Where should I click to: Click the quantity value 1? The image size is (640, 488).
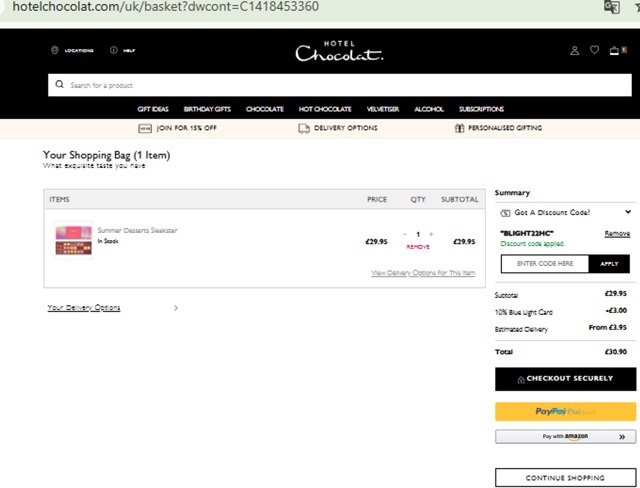[x=418, y=234]
